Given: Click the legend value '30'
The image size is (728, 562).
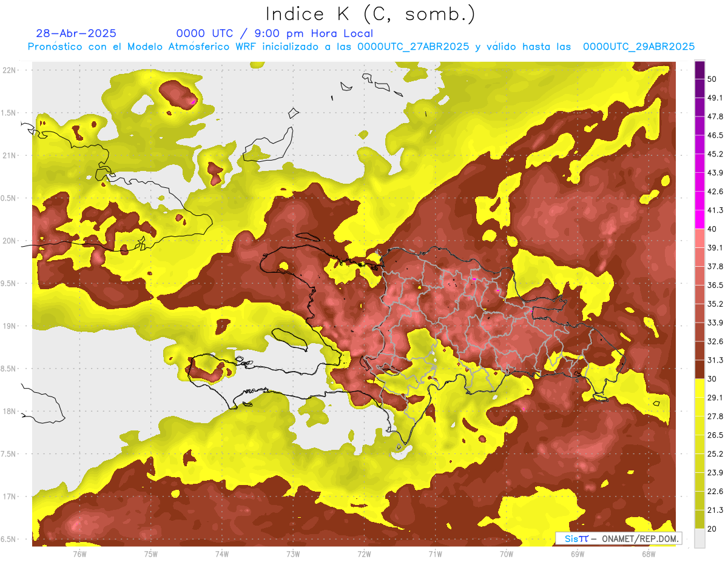Looking at the screenshot, I should (x=712, y=379).
